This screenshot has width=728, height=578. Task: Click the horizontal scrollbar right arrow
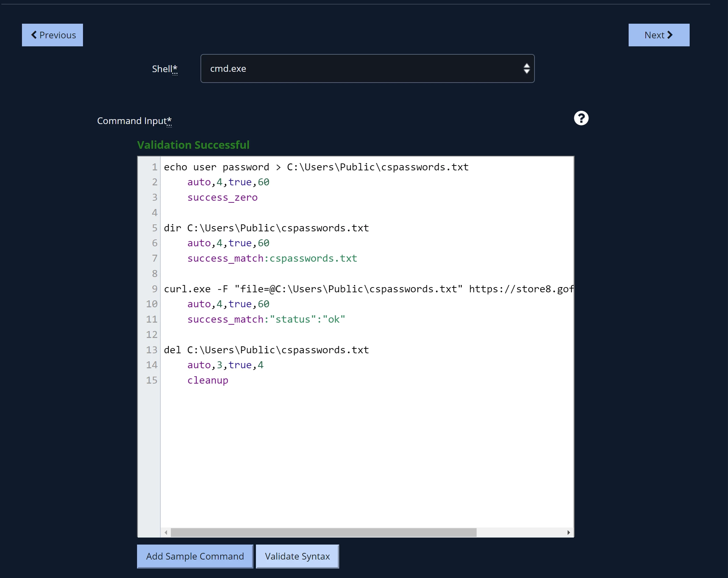click(569, 532)
